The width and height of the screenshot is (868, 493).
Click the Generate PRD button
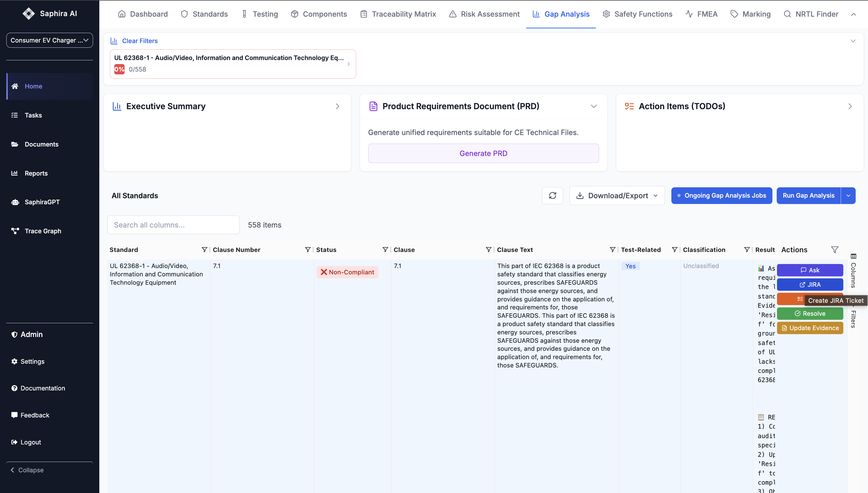[x=483, y=153]
